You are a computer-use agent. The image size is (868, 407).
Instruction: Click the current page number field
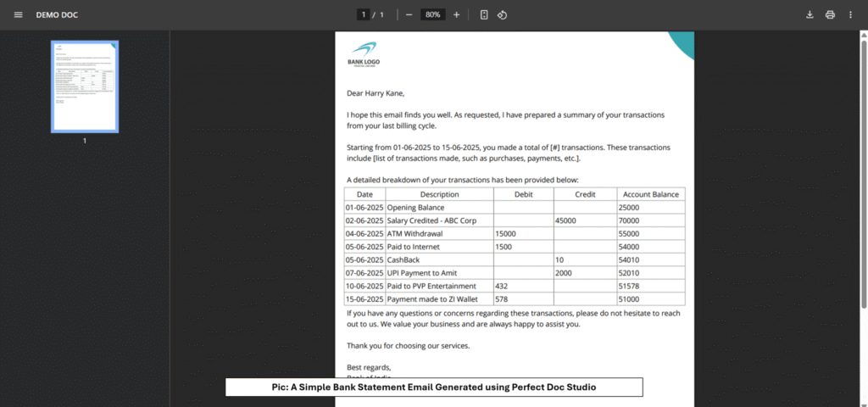(364, 14)
